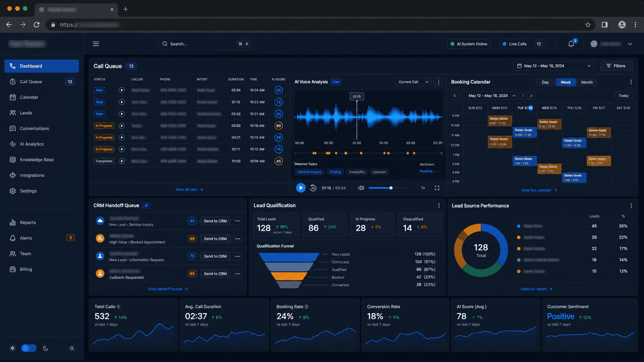Expand voice analysis to fullscreen

click(x=437, y=188)
